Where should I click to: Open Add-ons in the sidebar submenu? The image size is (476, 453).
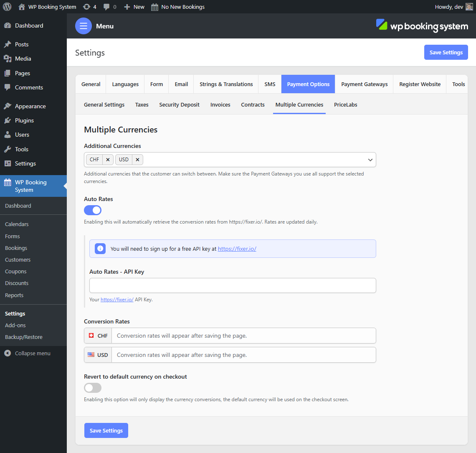coord(15,326)
